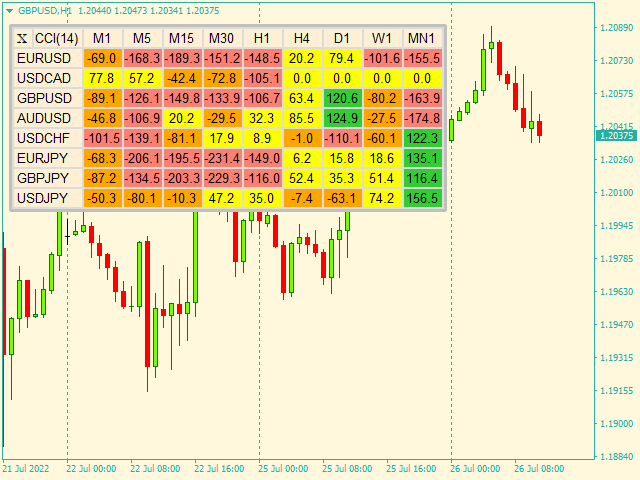
Task: Click GBPJPY W1 cell showing 51.4
Action: [x=382, y=178]
